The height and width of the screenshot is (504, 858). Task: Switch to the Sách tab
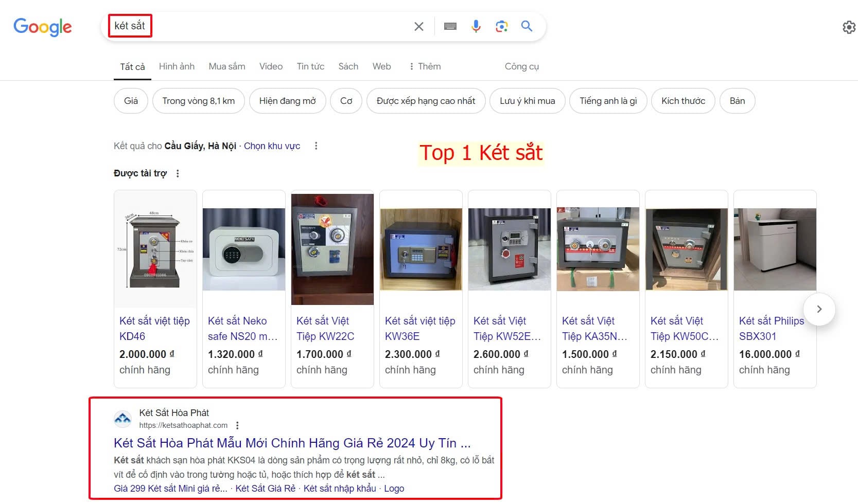pyautogui.click(x=348, y=66)
